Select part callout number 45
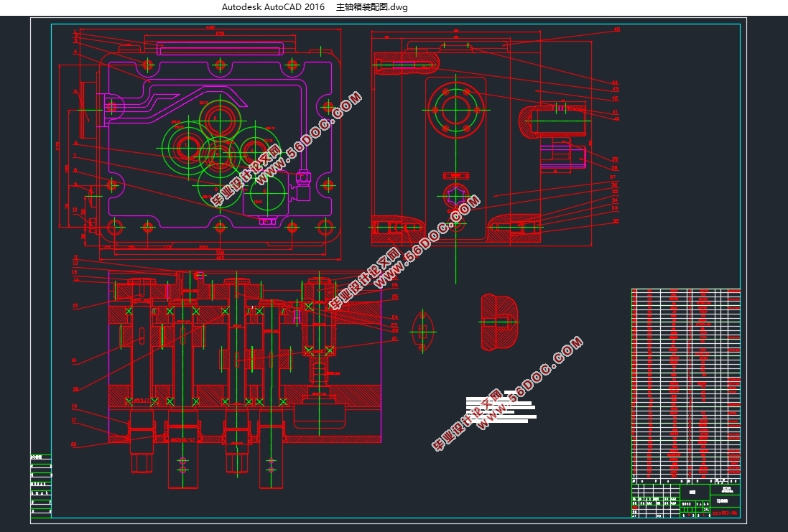 point(616,29)
